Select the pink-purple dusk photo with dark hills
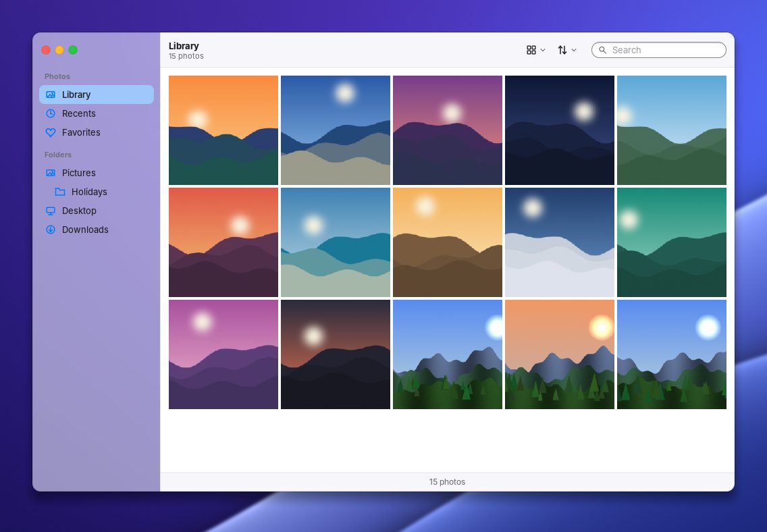Image resolution: width=767 pixels, height=532 pixels. (448, 130)
